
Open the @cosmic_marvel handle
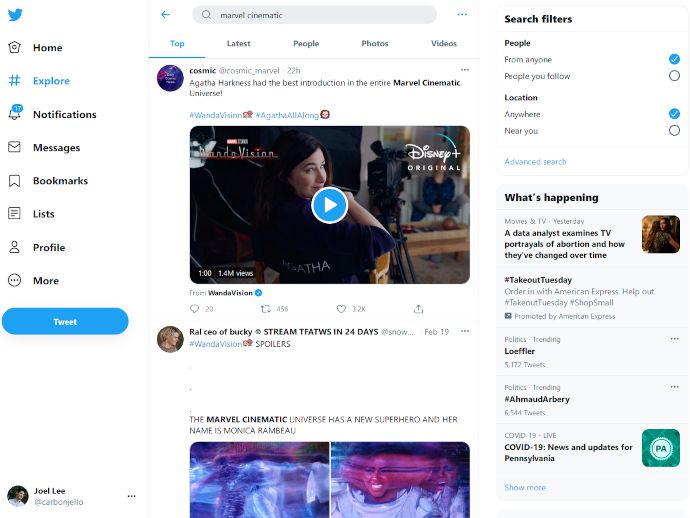pos(249,71)
